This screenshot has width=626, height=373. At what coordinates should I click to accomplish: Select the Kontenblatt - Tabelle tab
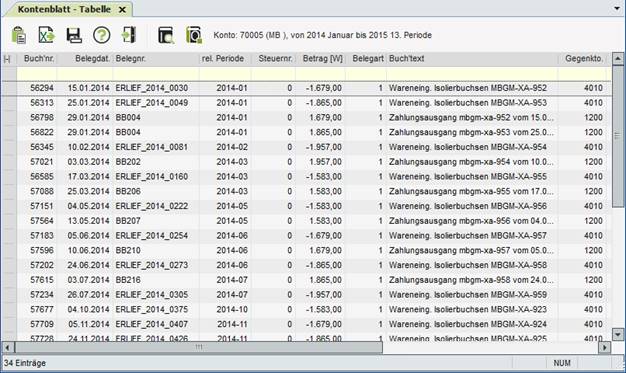tap(64, 9)
